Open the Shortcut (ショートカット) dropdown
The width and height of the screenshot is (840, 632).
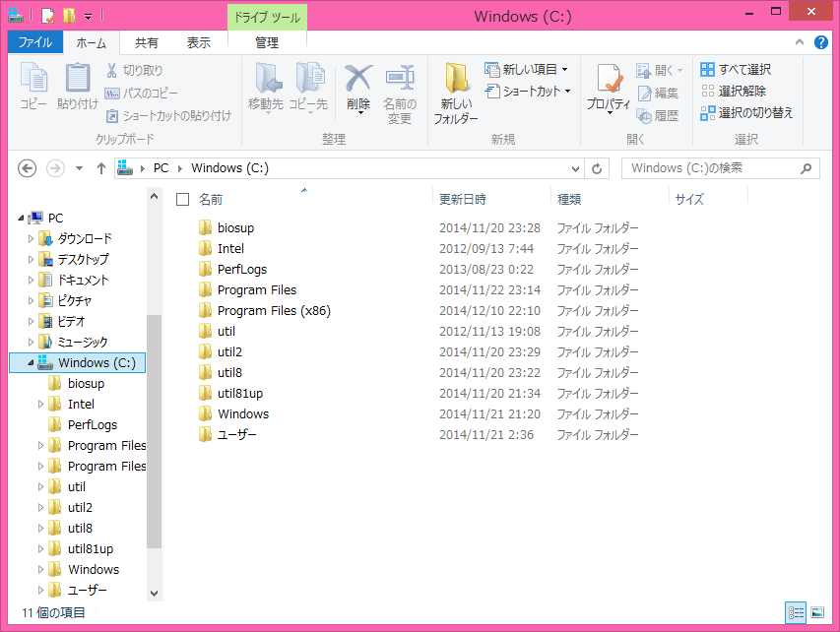[x=528, y=91]
